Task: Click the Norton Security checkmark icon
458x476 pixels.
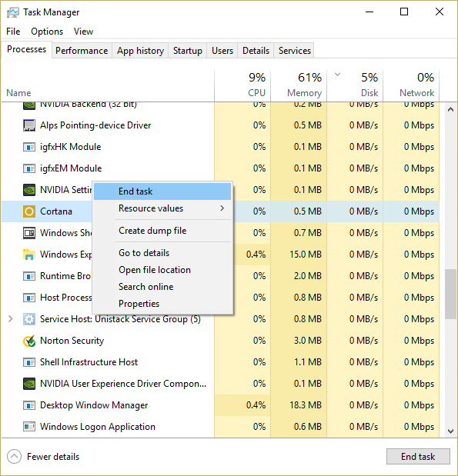Action: pos(29,341)
